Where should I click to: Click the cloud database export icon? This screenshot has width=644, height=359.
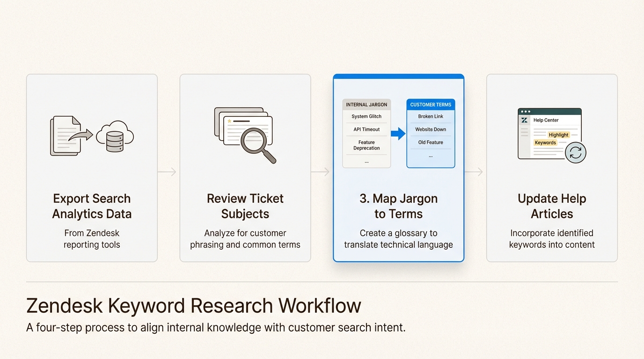coord(115,135)
